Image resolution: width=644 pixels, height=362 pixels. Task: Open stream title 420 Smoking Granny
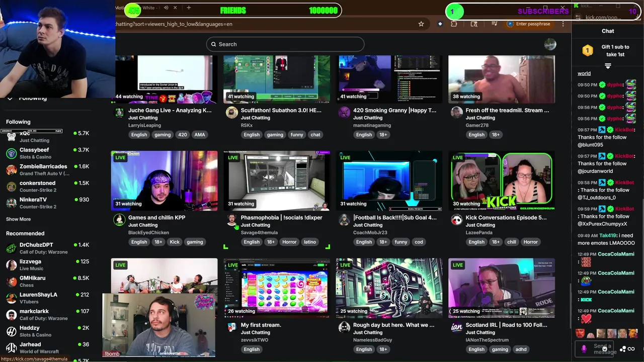click(x=394, y=110)
